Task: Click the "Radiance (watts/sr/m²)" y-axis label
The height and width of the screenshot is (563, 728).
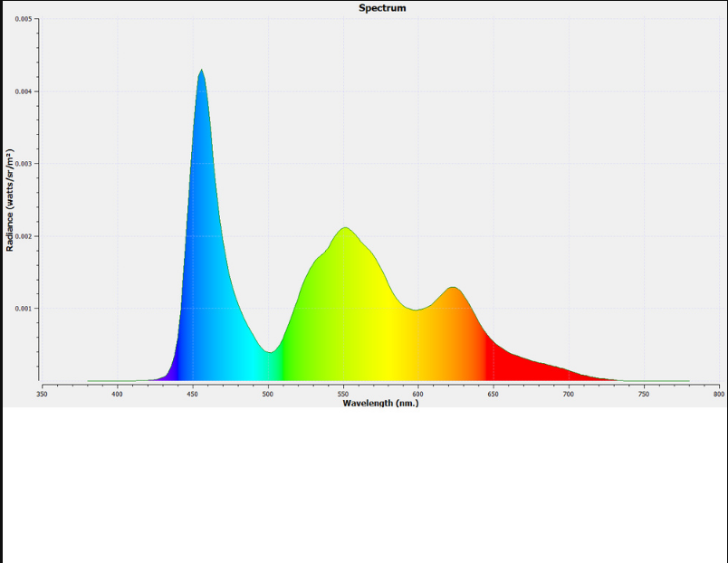Action: pyautogui.click(x=10, y=199)
